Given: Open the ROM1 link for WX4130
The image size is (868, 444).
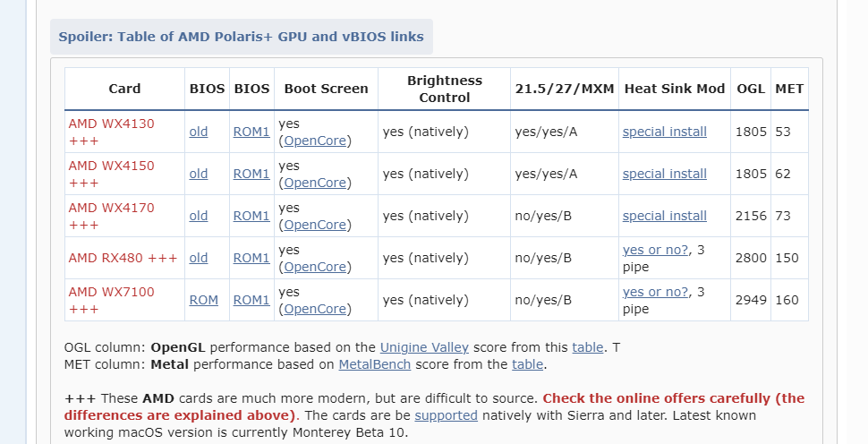Looking at the screenshot, I should (x=251, y=132).
